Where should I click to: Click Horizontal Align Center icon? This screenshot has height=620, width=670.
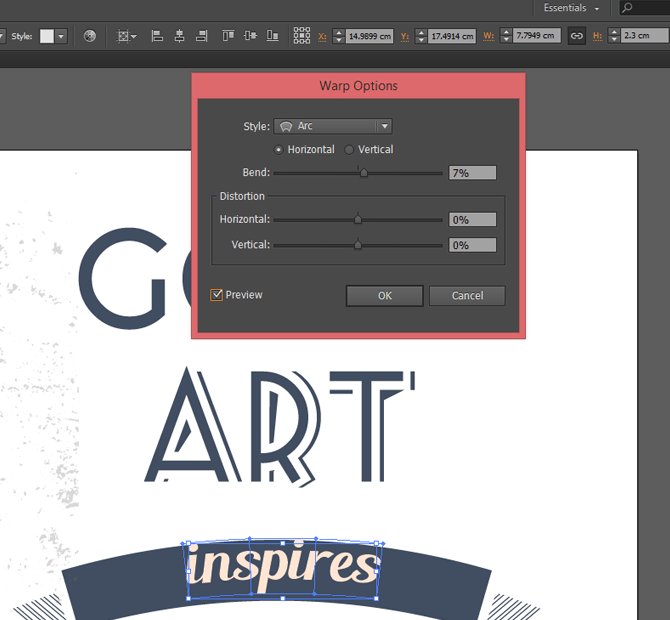pos(179,36)
